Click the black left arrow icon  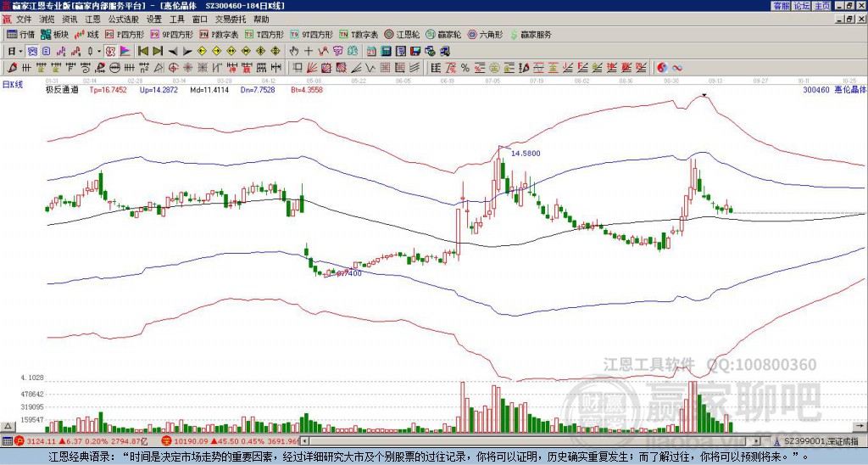(x=173, y=51)
